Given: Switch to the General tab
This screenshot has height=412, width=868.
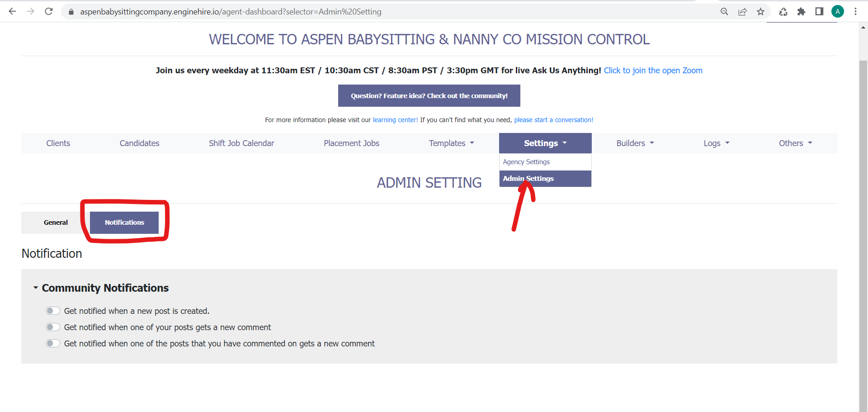Looking at the screenshot, I should coord(56,223).
